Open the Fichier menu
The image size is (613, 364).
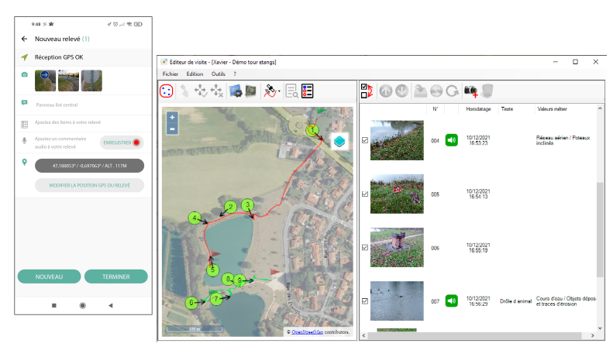(170, 74)
